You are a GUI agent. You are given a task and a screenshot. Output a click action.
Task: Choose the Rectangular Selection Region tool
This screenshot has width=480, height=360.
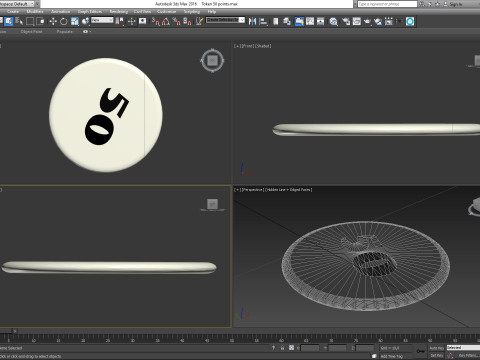tap(30, 22)
